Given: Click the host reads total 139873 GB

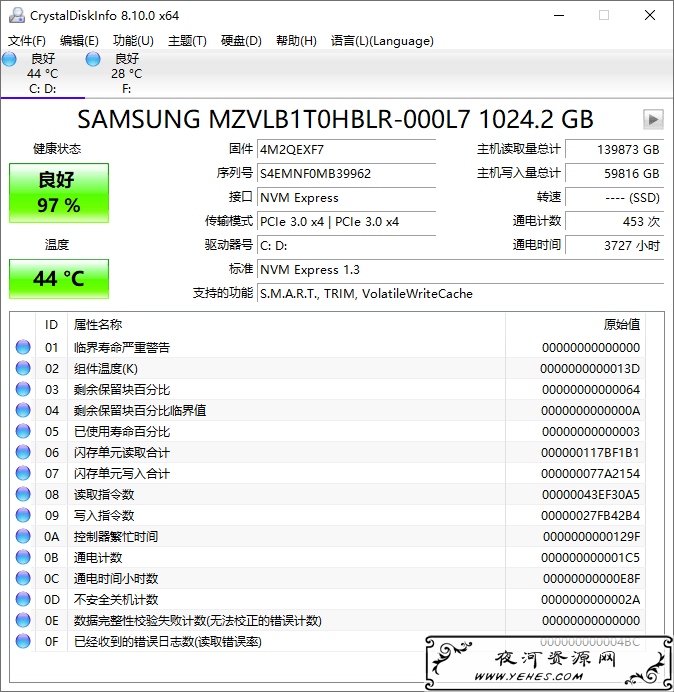Looking at the screenshot, I should coord(614,149).
